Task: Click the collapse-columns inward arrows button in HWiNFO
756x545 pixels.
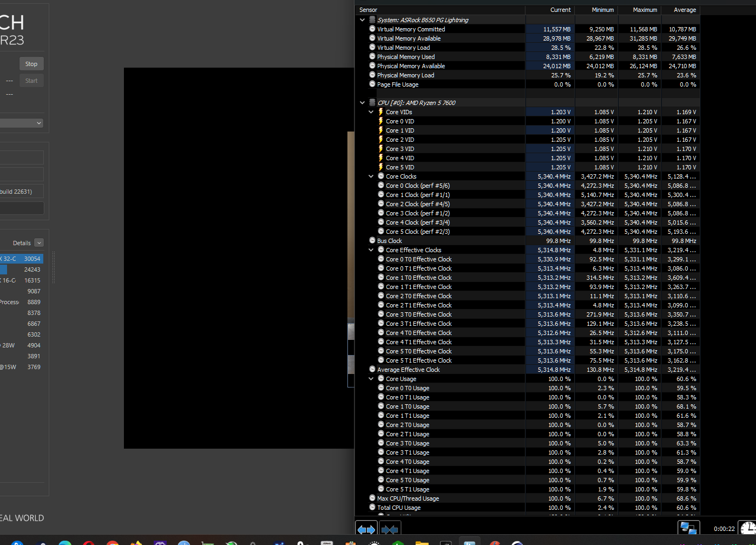Action: click(x=390, y=529)
